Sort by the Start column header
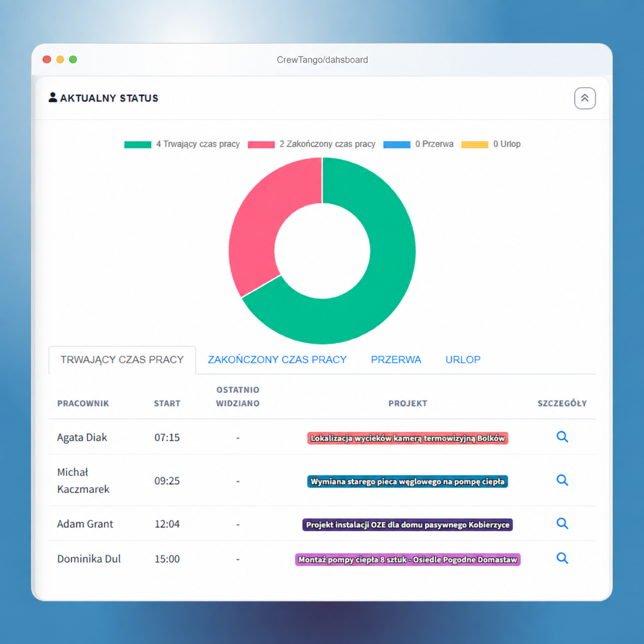 (x=167, y=404)
